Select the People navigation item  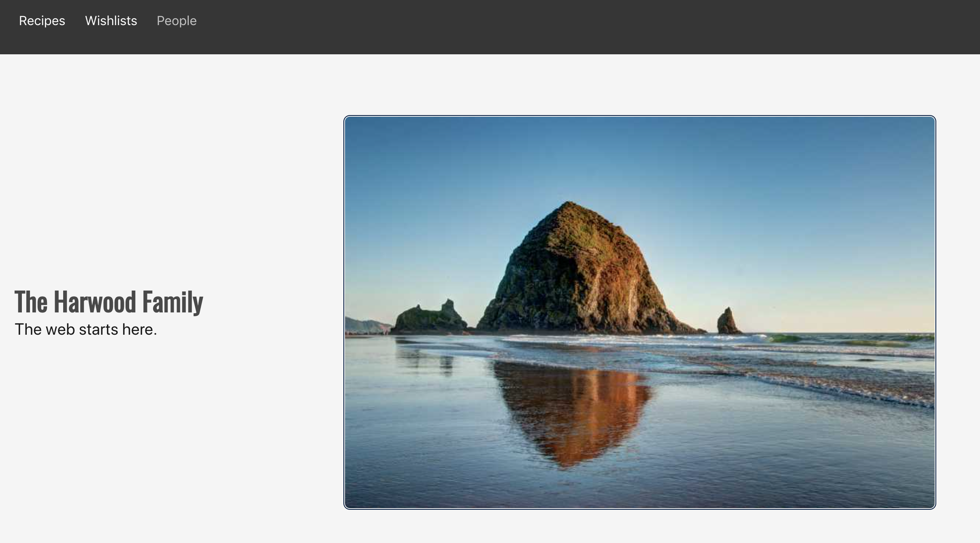point(177,21)
